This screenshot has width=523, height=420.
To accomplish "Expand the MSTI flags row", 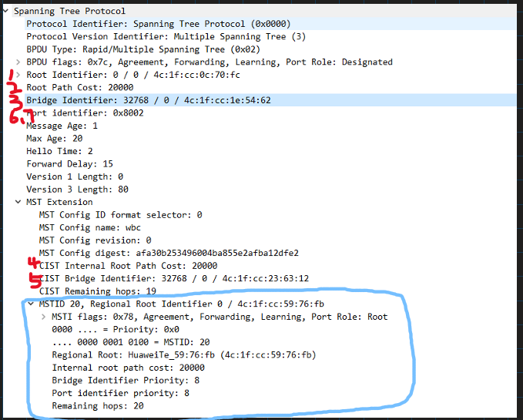I will [x=44, y=317].
